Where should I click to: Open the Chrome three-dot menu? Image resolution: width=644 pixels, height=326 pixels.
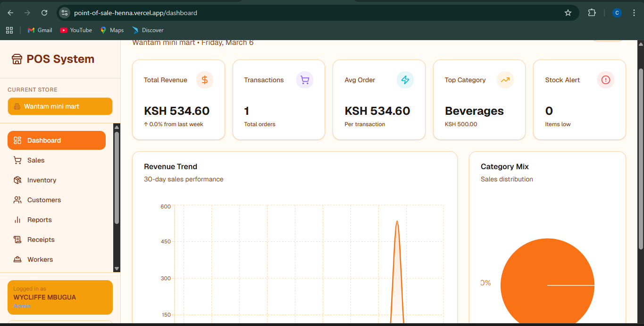[634, 13]
